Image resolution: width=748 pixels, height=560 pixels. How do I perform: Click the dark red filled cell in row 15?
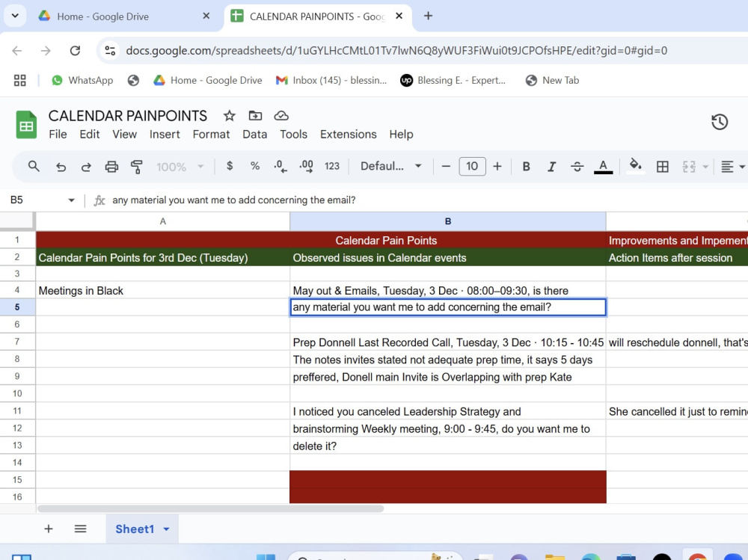click(x=448, y=479)
